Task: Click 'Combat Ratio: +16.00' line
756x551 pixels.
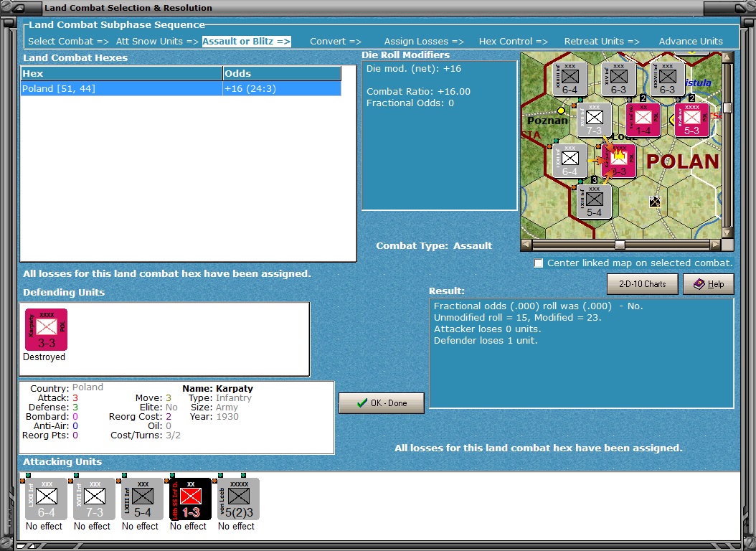Action: tap(418, 92)
